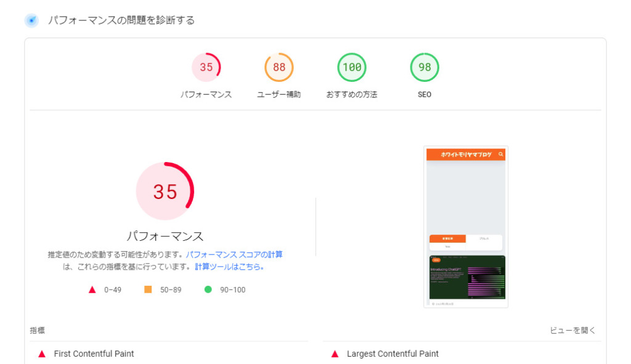Click the red triangle 0–49 legend icon
The width and height of the screenshot is (631, 364).
point(92,289)
